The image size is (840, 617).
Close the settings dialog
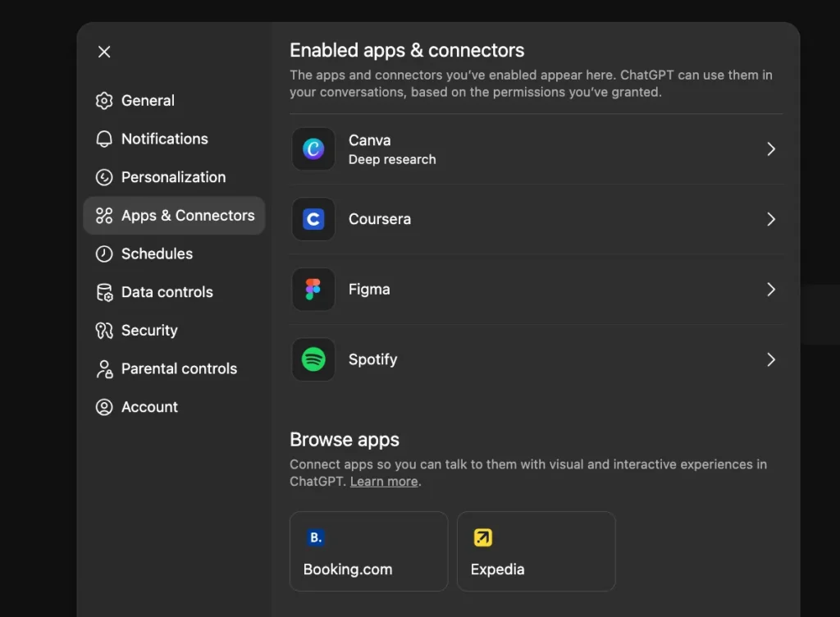pyautogui.click(x=104, y=52)
